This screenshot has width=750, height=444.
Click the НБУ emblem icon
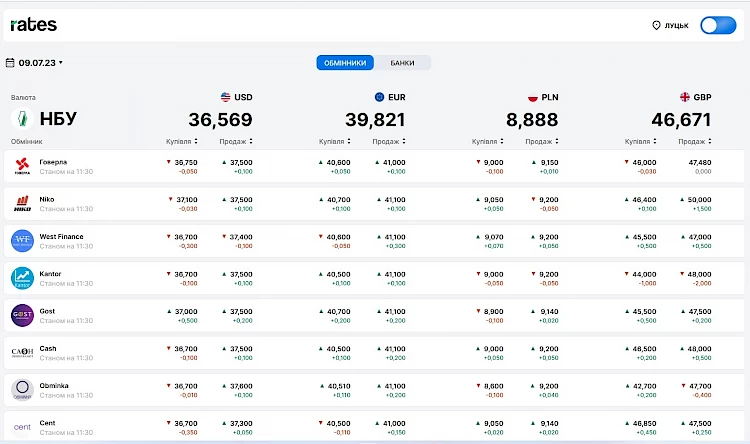click(x=22, y=118)
